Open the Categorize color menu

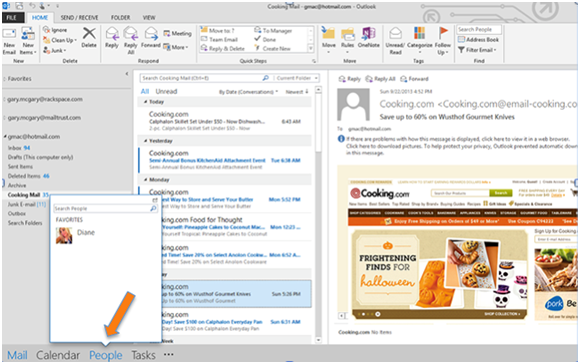pyautogui.click(x=419, y=40)
